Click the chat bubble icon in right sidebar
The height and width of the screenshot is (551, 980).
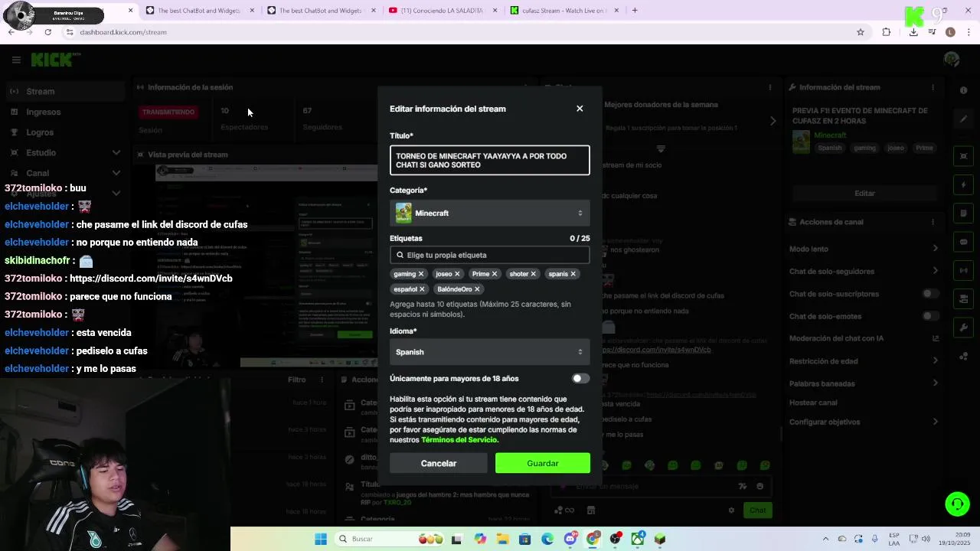point(964,242)
